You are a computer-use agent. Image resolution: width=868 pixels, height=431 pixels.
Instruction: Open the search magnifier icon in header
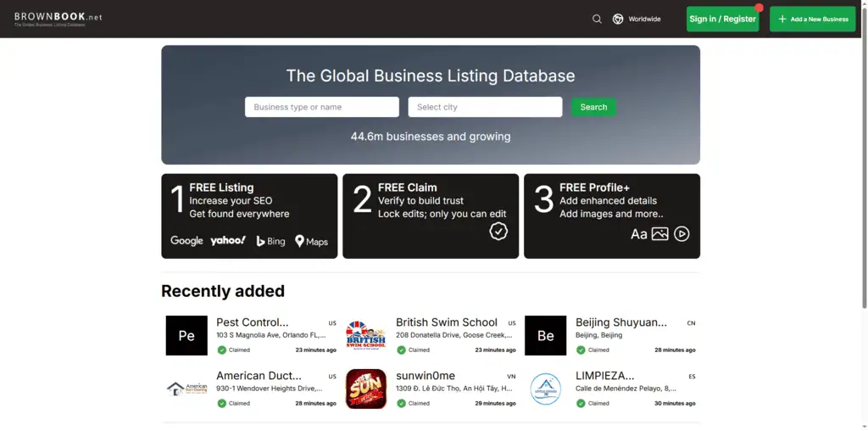coord(597,19)
